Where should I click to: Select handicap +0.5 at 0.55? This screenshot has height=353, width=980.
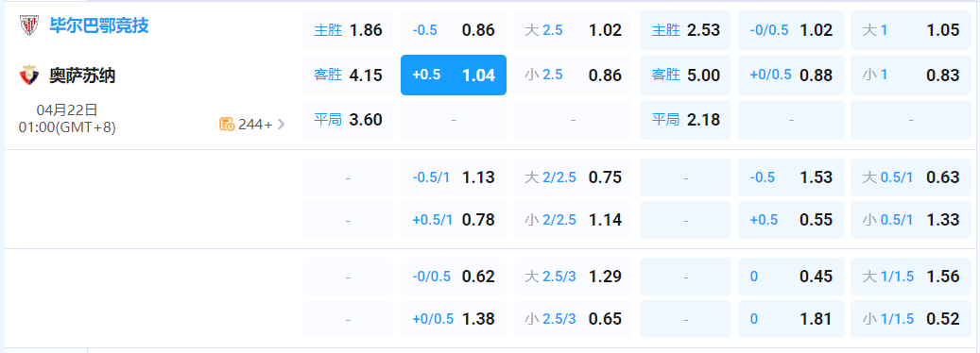791,220
